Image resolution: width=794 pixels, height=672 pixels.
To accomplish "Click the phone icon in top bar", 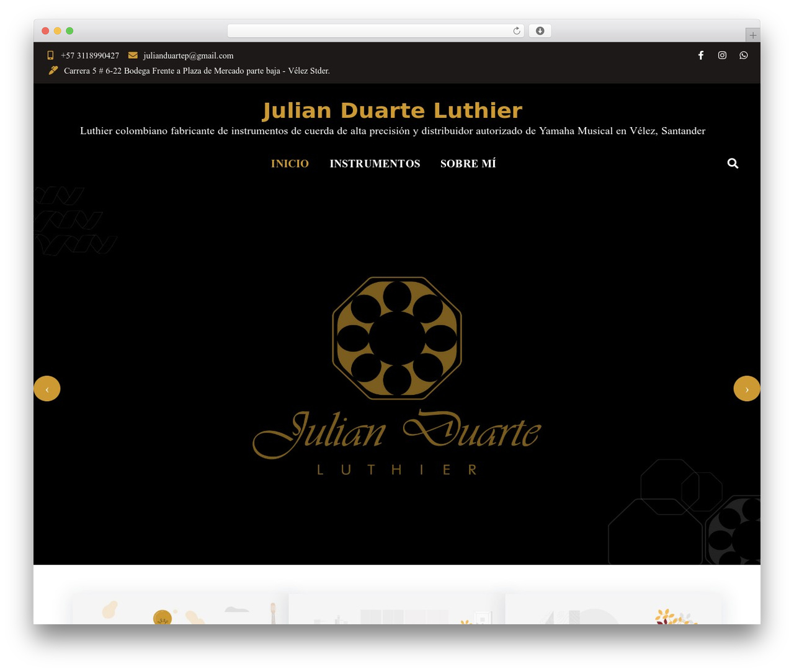I will coord(51,55).
